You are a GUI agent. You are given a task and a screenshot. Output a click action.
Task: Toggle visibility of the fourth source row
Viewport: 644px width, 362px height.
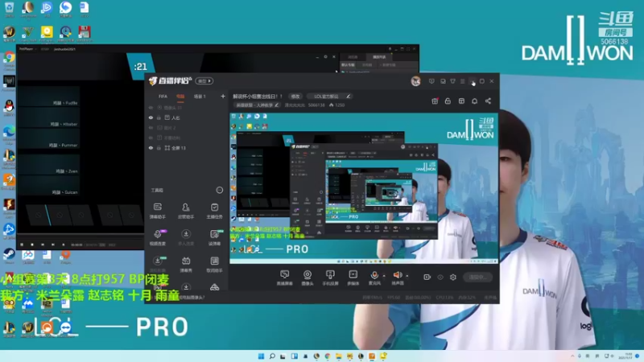(151, 138)
